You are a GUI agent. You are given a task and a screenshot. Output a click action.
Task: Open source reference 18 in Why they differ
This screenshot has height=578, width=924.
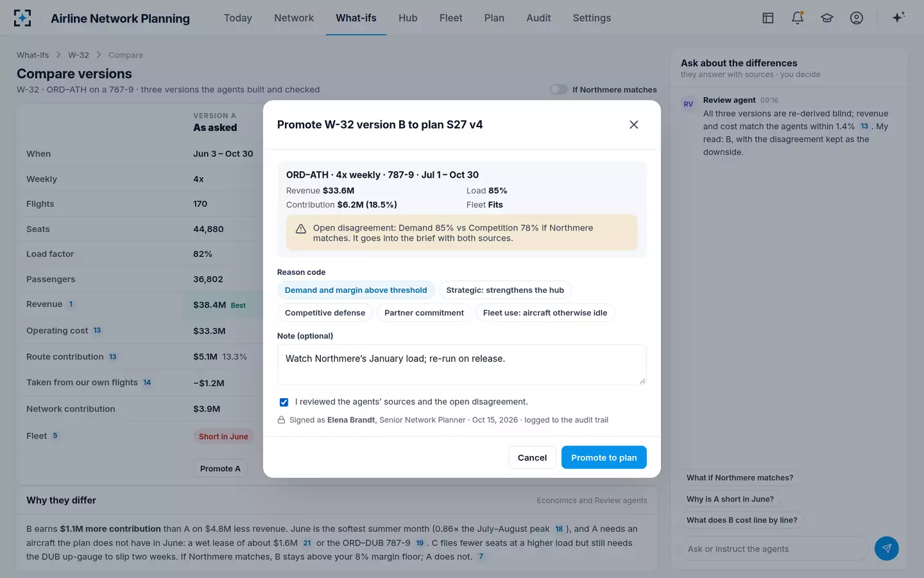[559, 529]
